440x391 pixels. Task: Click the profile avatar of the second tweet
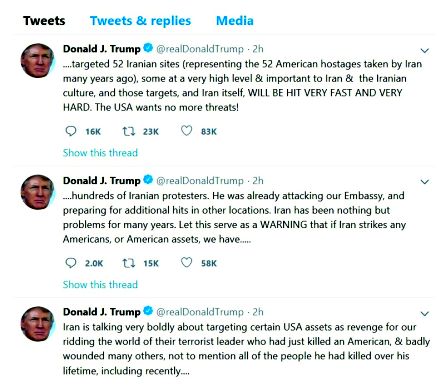pyautogui.click(x=37, y=192)
